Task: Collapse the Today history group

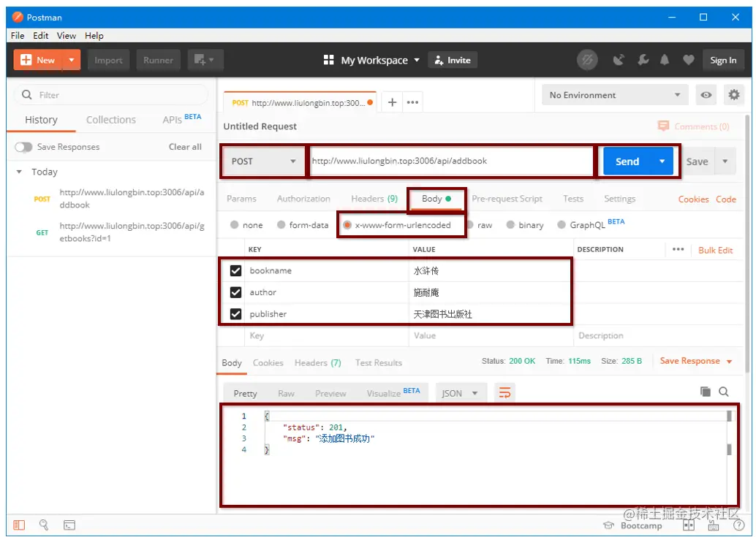Action: (19, 172)
